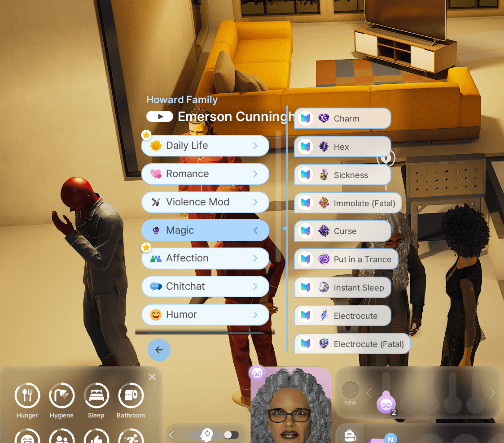Expand the Humor category
This screenshot has width=504, height=443.
tap(205, 315)
